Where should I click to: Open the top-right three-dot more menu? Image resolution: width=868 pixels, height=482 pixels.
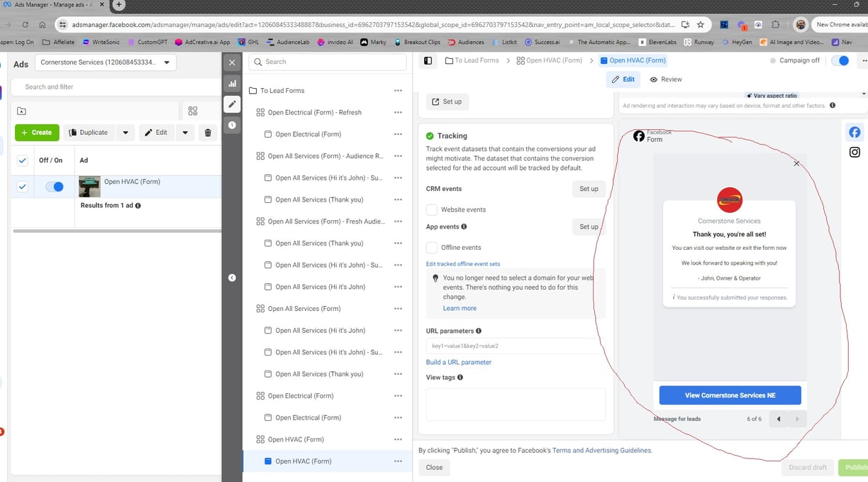(864, 60)
